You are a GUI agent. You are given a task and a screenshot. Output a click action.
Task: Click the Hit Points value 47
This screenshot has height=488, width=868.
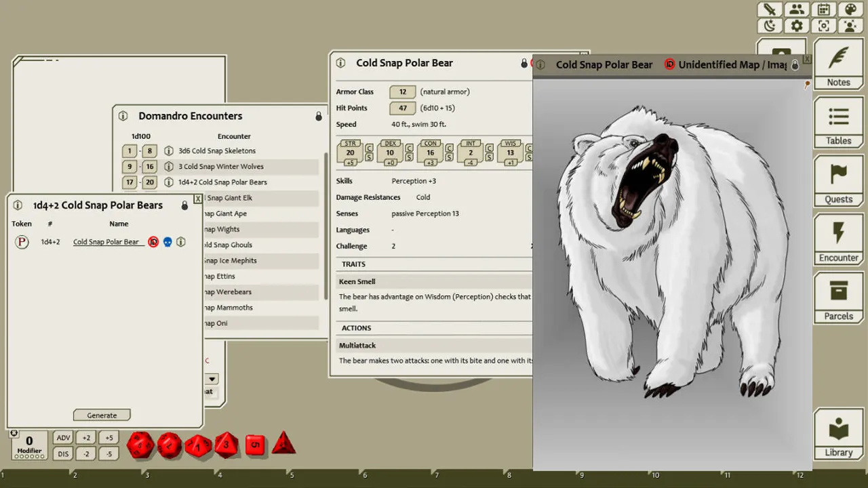[403, 108]
